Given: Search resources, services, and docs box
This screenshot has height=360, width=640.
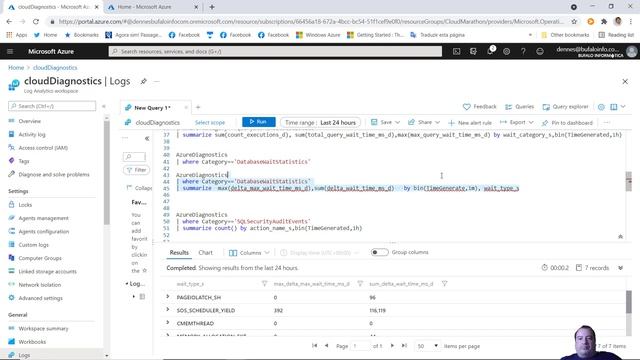Looking at the screenshot, I should (x=276, y=51).
